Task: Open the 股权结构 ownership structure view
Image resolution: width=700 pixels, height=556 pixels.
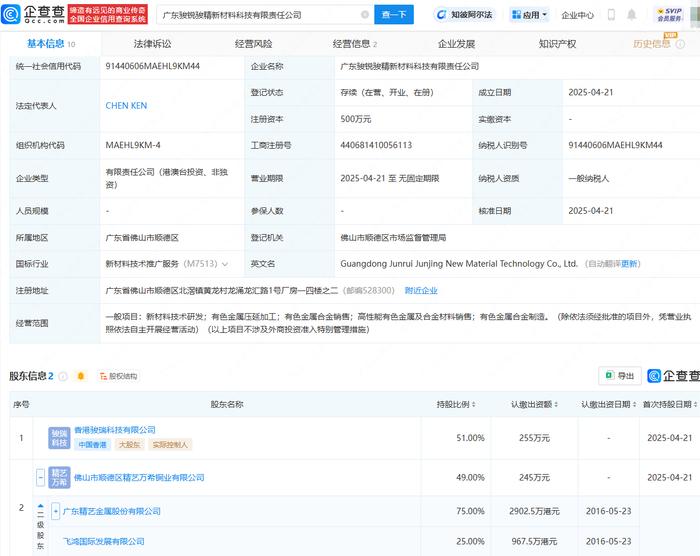Action: (x=118, y=376)
